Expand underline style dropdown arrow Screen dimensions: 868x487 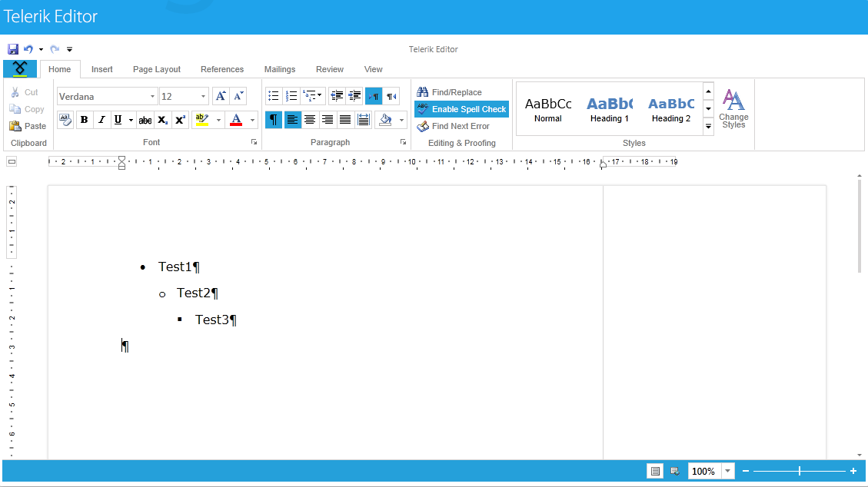[131, 119]
